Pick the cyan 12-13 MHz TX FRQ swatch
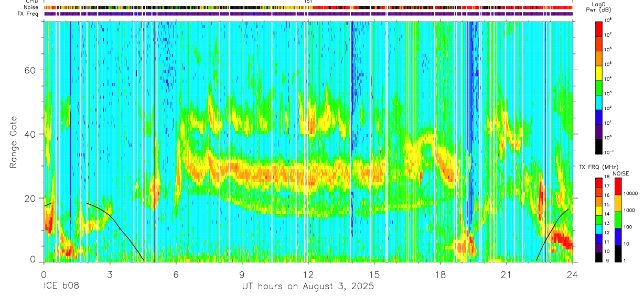This screenshot has height=297, width=644. (x=599, y=229)
